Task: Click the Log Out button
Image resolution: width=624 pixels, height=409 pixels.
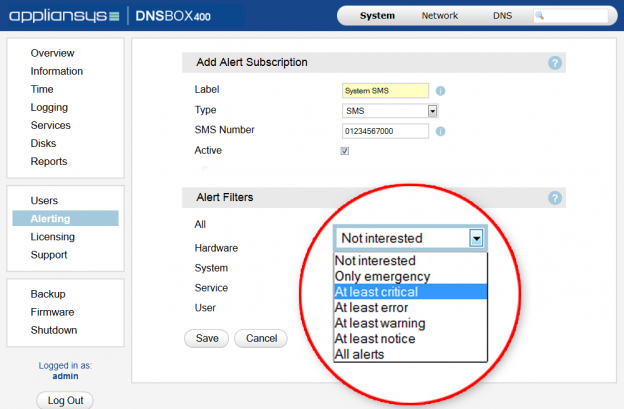Action: coord(65,400)
